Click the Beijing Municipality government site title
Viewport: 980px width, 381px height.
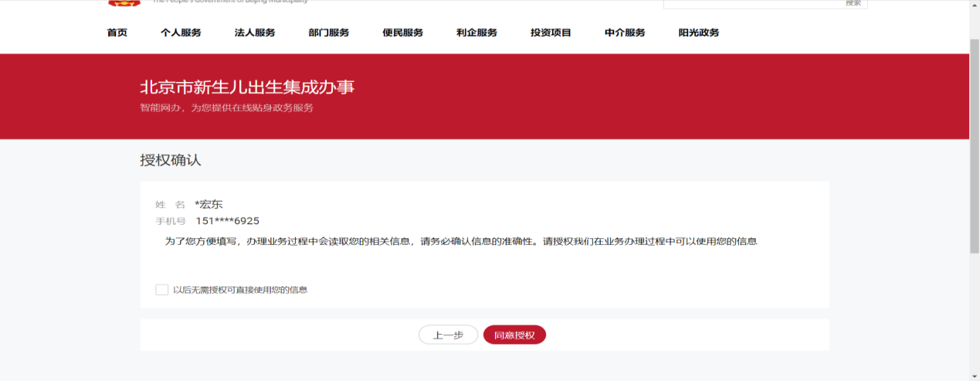coord(230,2)
